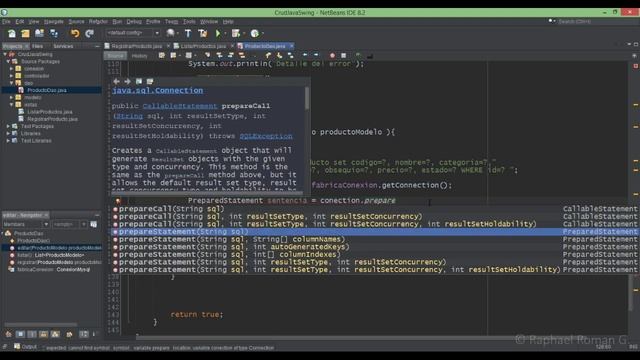
Task: Toggle Show Non-Public Members in Navigator
Action: pos(44,334)
